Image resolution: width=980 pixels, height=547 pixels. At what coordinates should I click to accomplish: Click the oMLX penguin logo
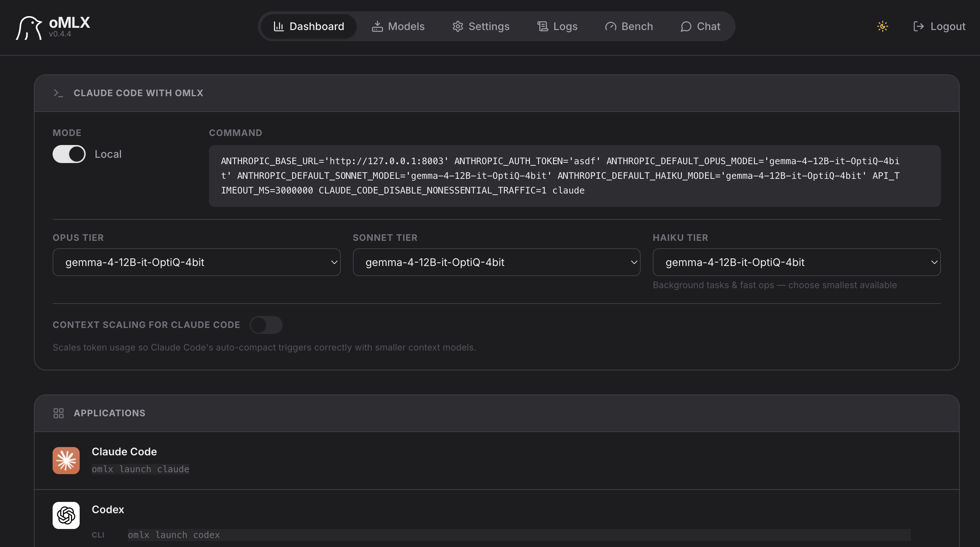pos(29,27)
